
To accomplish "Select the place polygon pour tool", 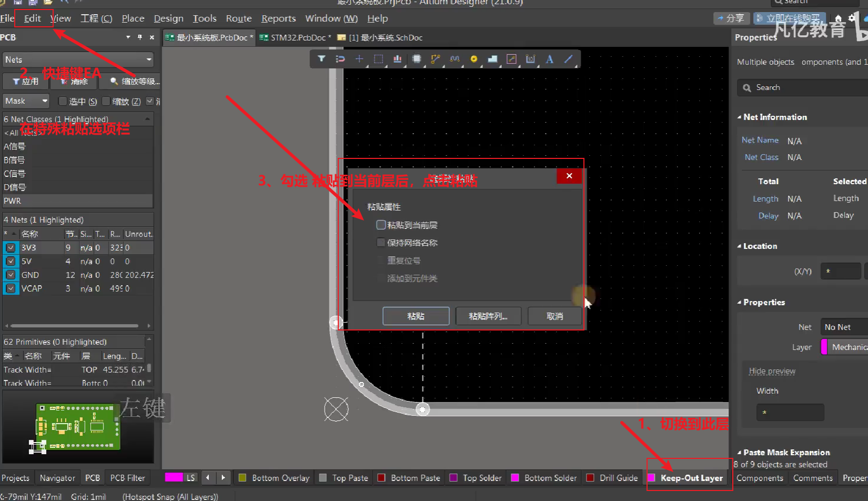I will 492,59.
